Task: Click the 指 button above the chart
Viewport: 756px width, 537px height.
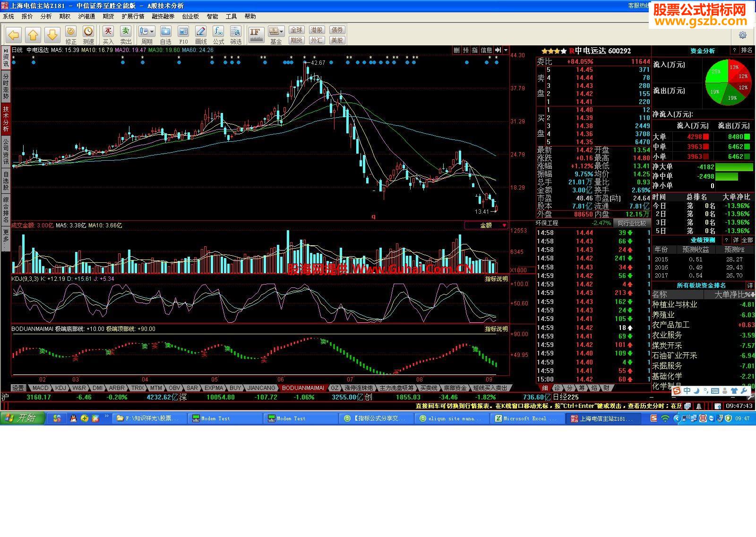Action: (475, 50)
